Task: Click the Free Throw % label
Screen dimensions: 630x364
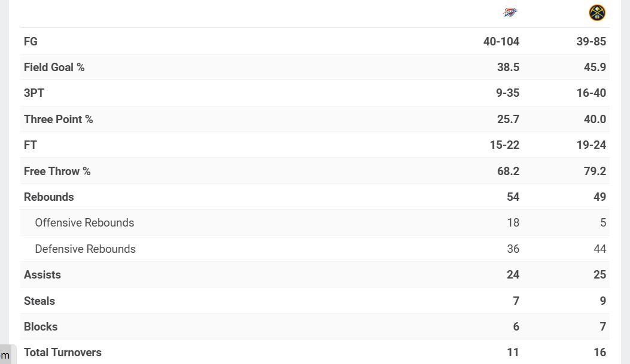Action: [57, 171]
